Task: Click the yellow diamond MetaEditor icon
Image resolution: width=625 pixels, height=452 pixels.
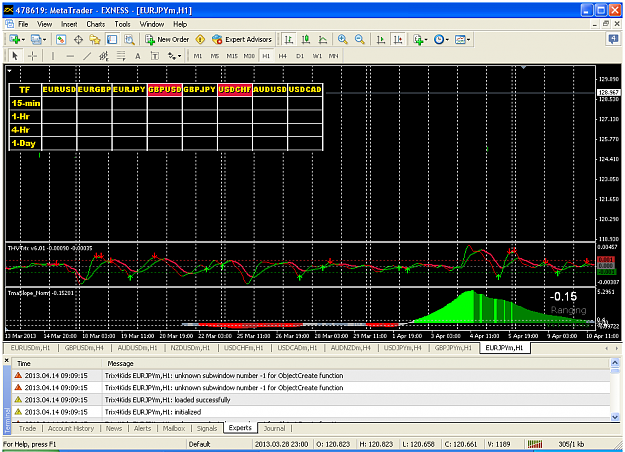Action: [x=200, y=39]
